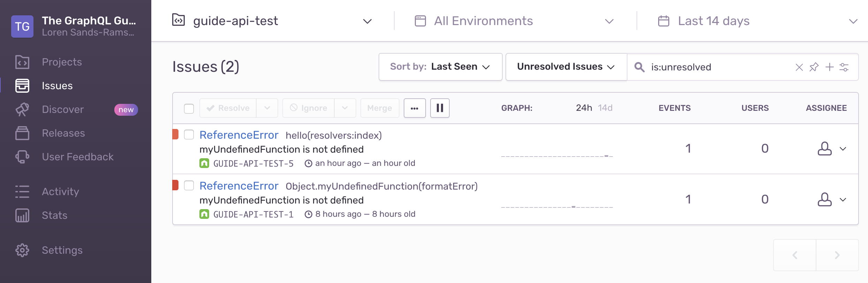The height and width of the screenshot is (283, 868).
Task: Open the TG organization avatar menu
Action: (22, 26)
